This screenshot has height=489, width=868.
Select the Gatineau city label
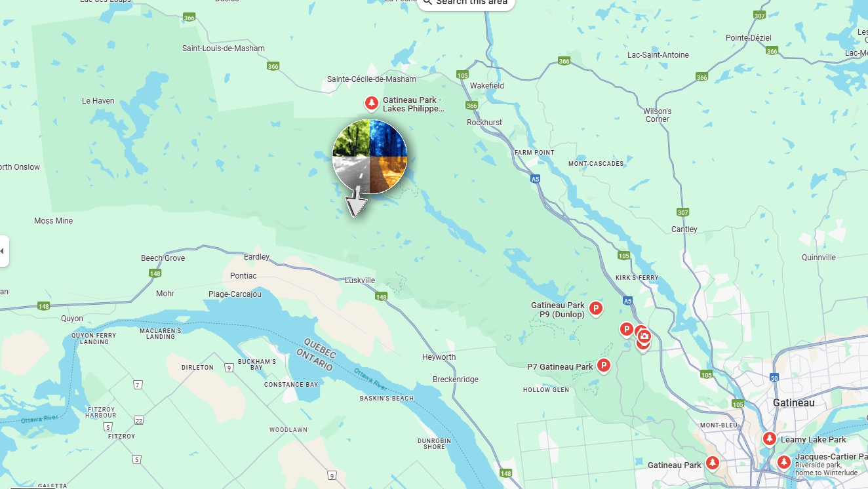click(x=793, y=402)
